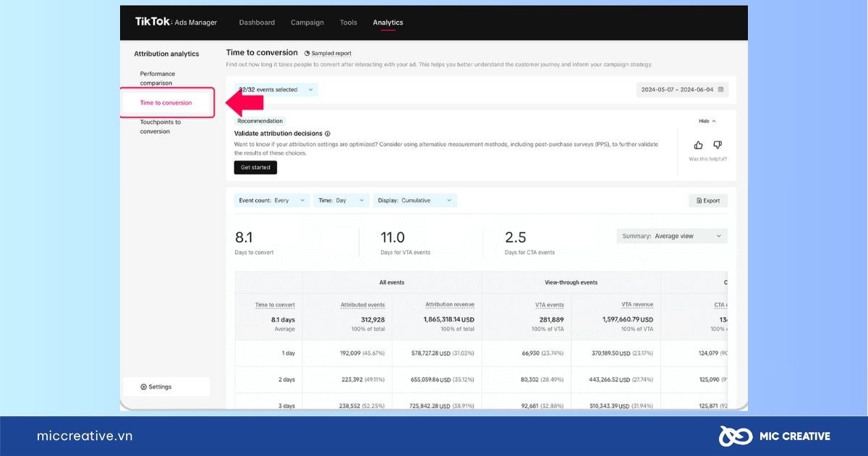Viewport: 868px width, 456px height.
Task: Click the Attribution revenue column header
Action: [x=450, y=305]
